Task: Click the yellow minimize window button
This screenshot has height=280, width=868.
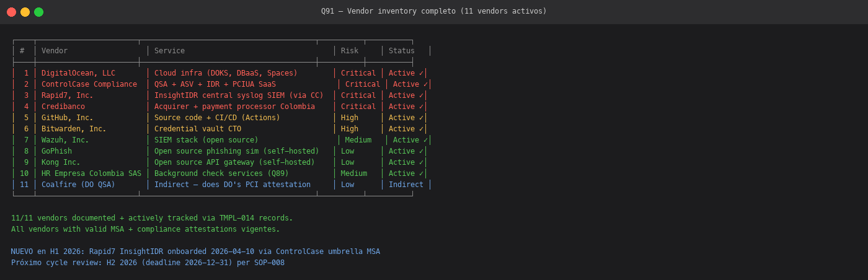Action: click(25, 12)
